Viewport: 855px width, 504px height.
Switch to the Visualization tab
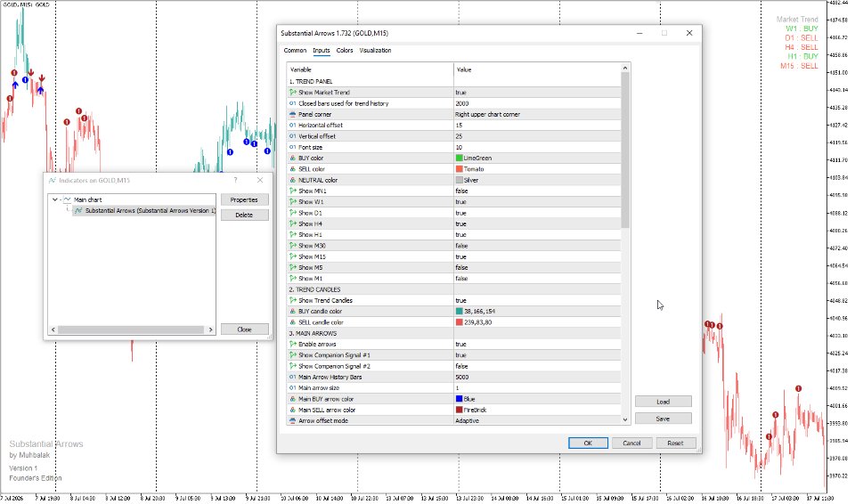tap(375, 50)
